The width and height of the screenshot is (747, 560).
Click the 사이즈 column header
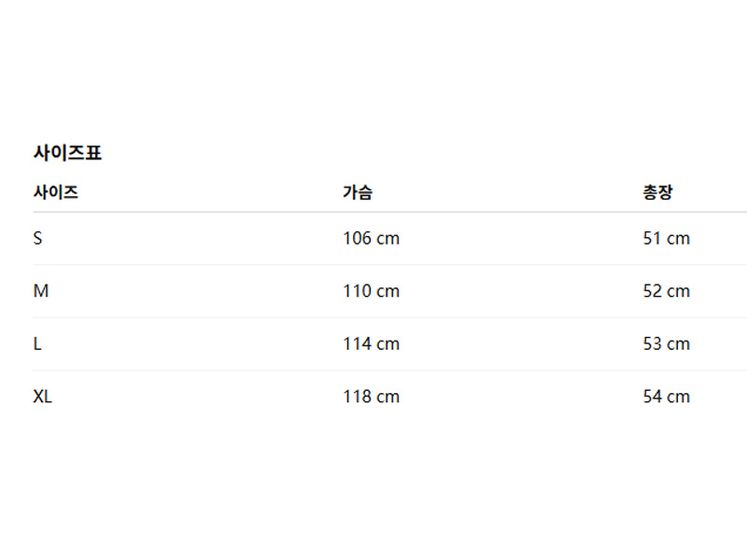click(x=55, y=193)
